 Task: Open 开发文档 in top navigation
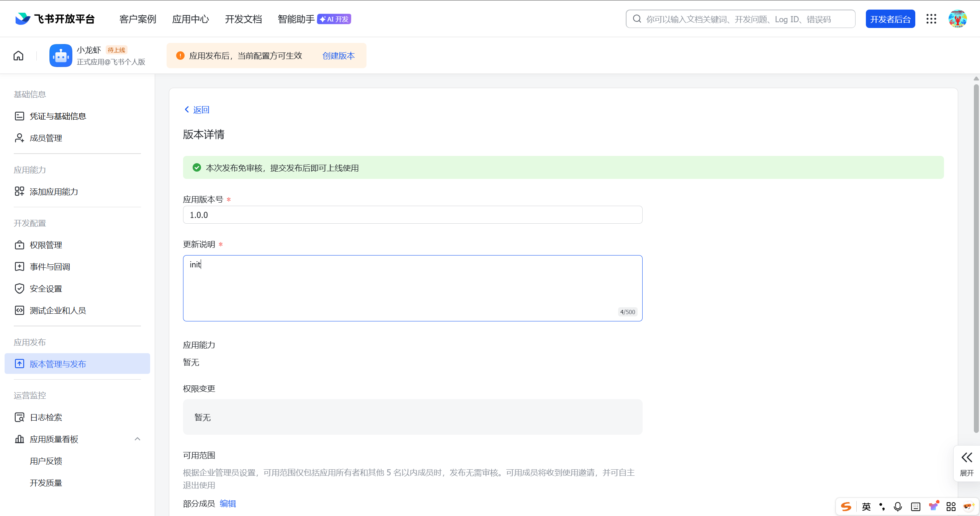point(243,19)
